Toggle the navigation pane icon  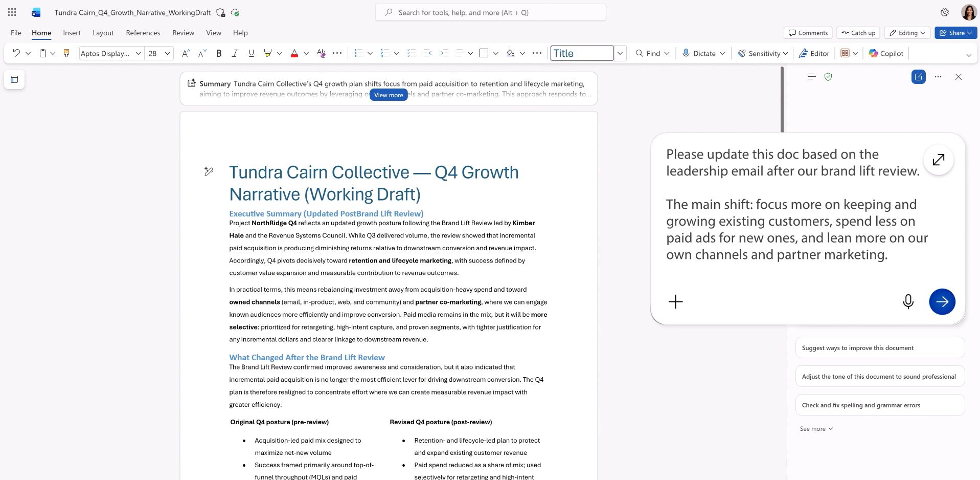[x=14, y=79]
